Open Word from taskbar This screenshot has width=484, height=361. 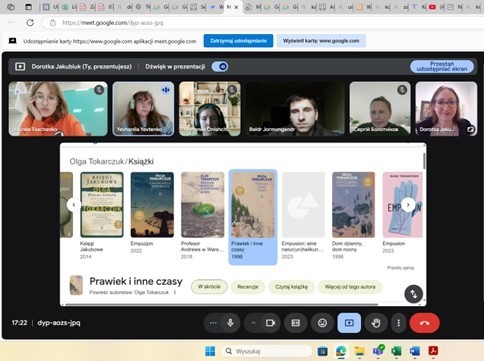415,351
